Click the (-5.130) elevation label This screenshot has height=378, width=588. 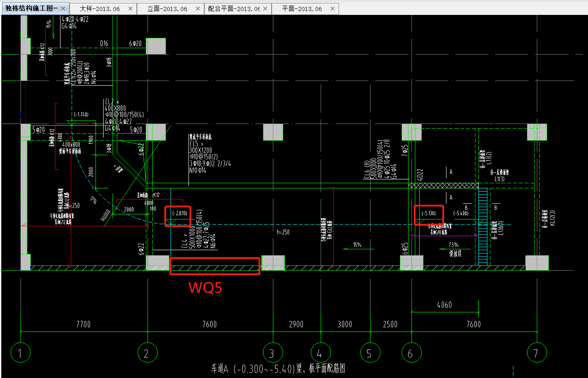point(429,213)
